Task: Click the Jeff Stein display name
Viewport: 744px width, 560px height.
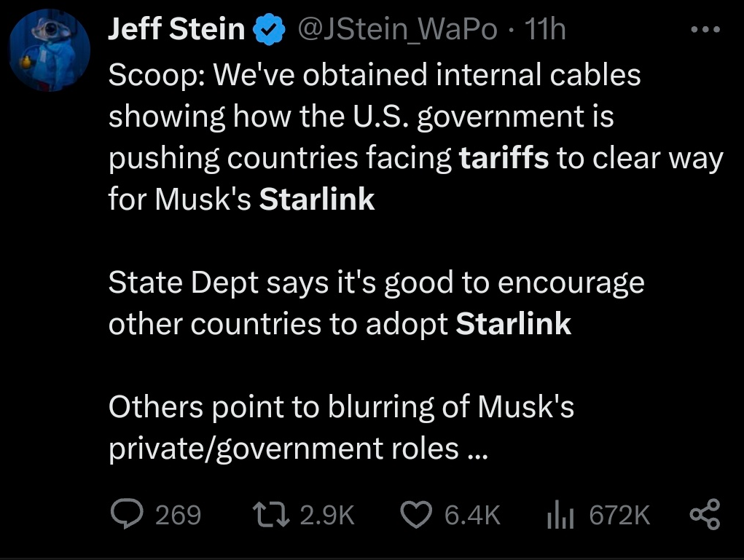Action: pyautogui.click(x=176, y=29)
